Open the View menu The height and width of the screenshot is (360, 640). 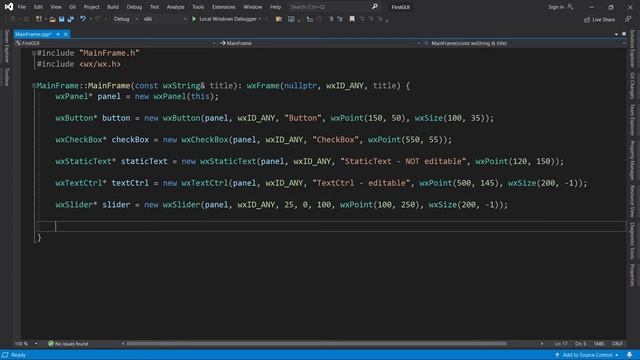56,7
